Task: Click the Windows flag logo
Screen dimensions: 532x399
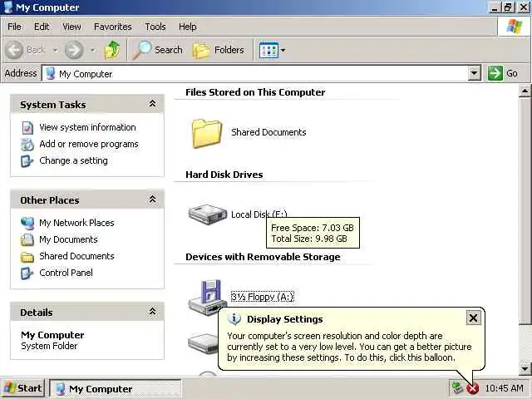Action: tap(514, 27)
